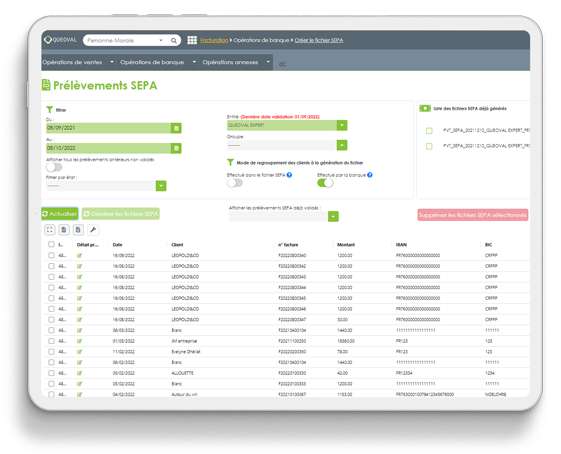Check the JM entreprise row checkbox
The height and width of the screenshot is (454, 561).
coord(51,341)
